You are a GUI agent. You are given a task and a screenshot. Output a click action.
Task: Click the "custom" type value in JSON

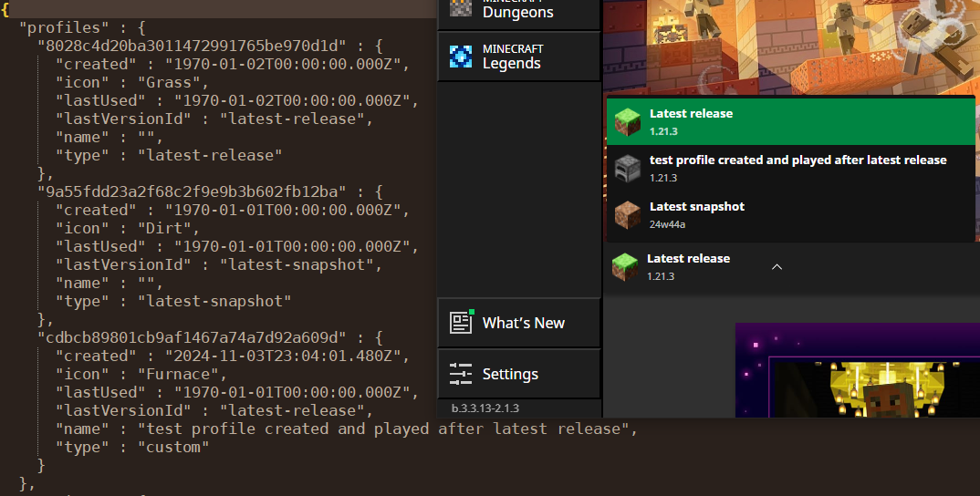point(173,448)
